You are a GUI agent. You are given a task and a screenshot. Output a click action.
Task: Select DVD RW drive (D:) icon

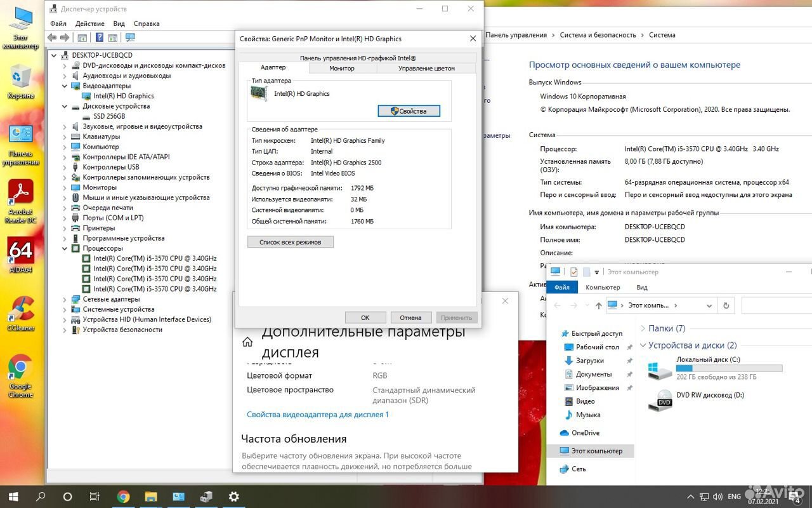tap(660, 401)
